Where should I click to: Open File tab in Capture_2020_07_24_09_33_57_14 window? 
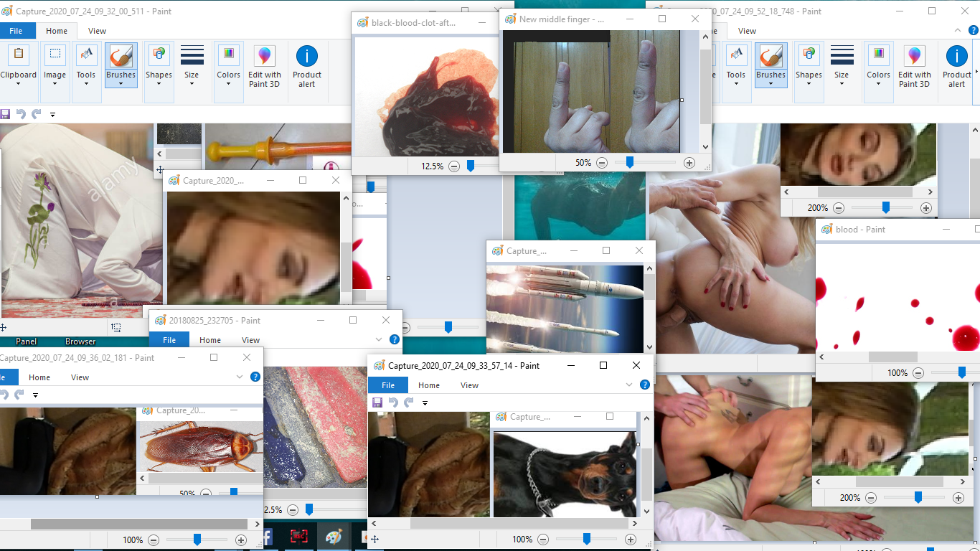(387, 385)
